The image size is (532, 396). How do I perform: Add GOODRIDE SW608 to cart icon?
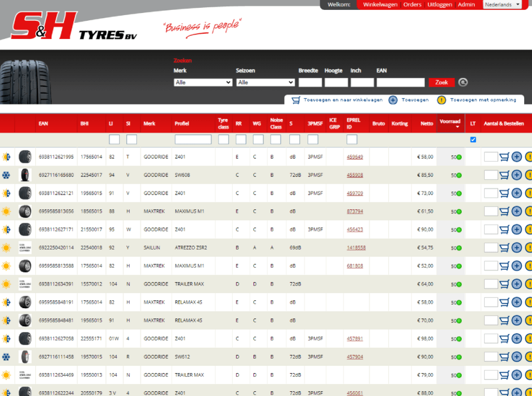click(x=504, y=175)
